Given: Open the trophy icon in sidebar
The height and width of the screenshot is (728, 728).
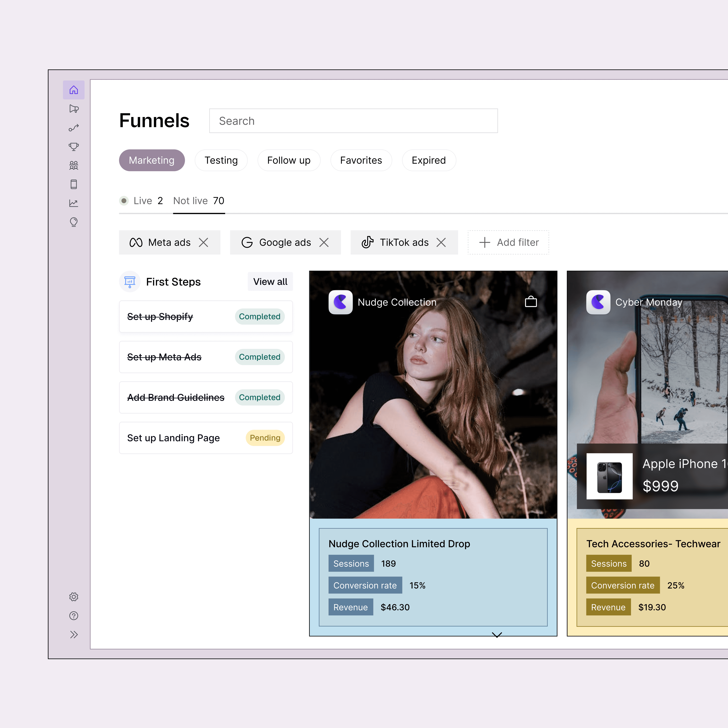Looking at the screenshot, I should pos(74,147).
